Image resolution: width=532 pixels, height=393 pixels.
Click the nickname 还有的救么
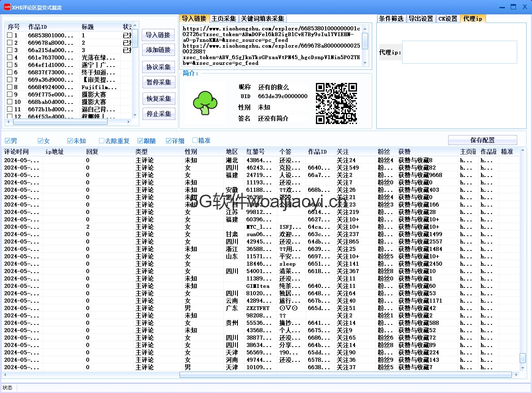274,87
